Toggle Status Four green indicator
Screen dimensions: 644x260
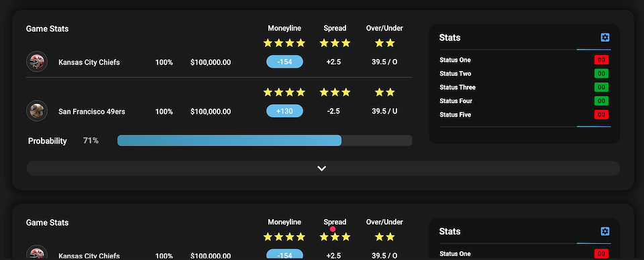pos(601,101)
